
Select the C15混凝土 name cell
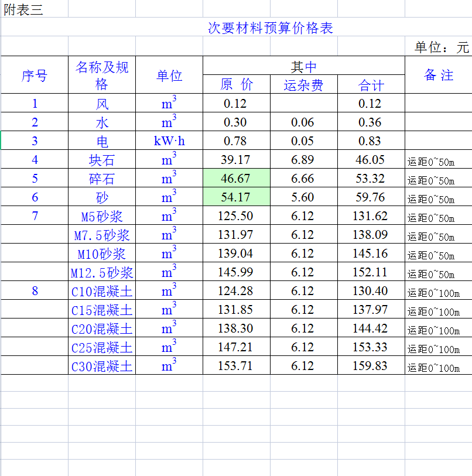(x=102, y=309)
